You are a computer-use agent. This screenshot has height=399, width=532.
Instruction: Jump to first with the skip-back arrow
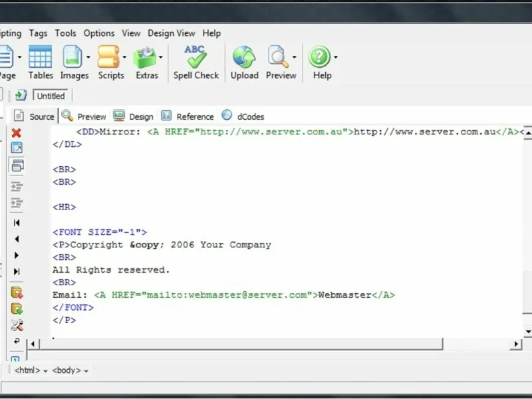click(x=17, y=223)
